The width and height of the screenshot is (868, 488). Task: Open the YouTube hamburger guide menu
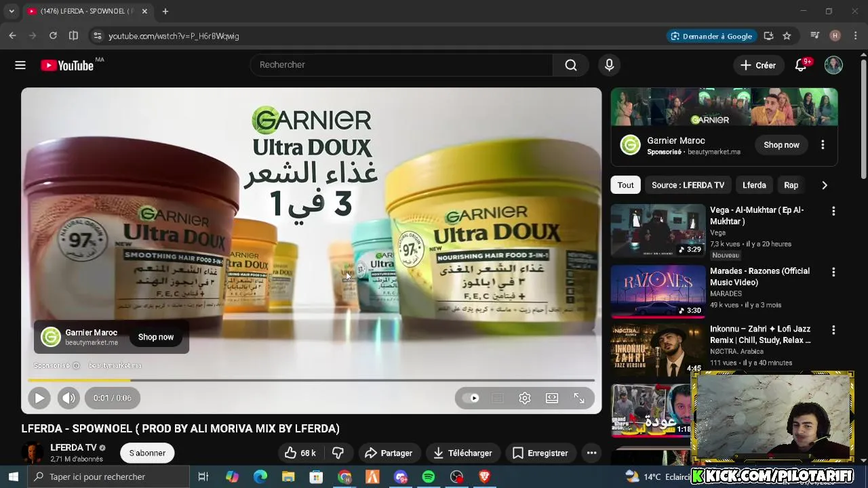[20, 65]
